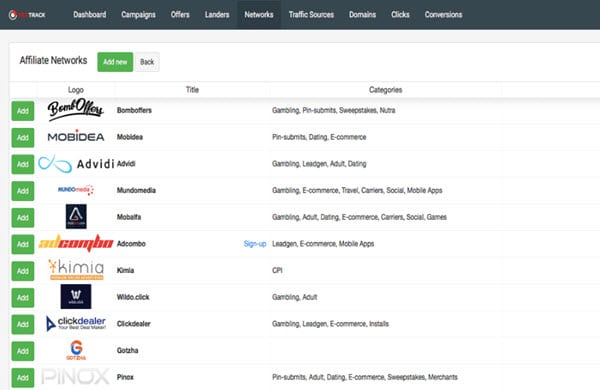The height and width of the screenshot is (390, 600).
Task: Select the Pinox title text
Action: (x=125, y=377)
